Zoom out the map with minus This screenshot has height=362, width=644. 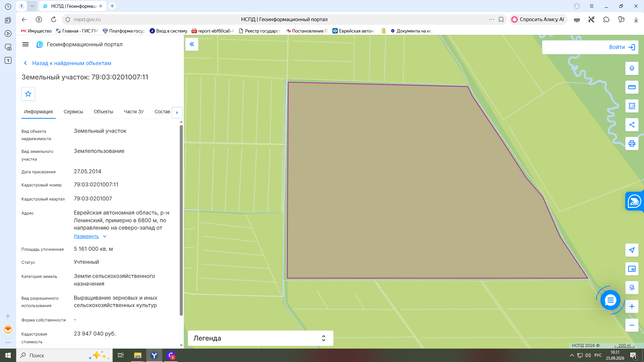(x=632, y=325)
